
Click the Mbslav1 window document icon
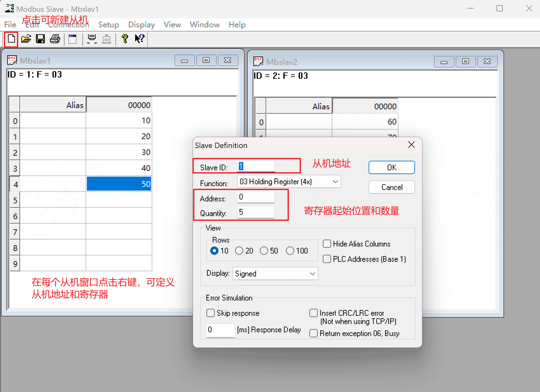(x=12, y=60)
